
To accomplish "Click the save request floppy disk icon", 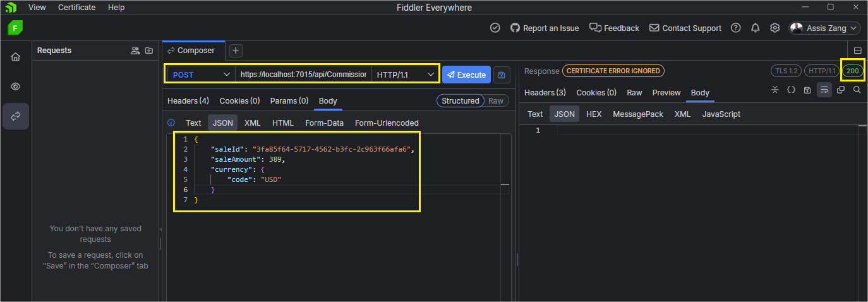I will [x=502, y=75].
